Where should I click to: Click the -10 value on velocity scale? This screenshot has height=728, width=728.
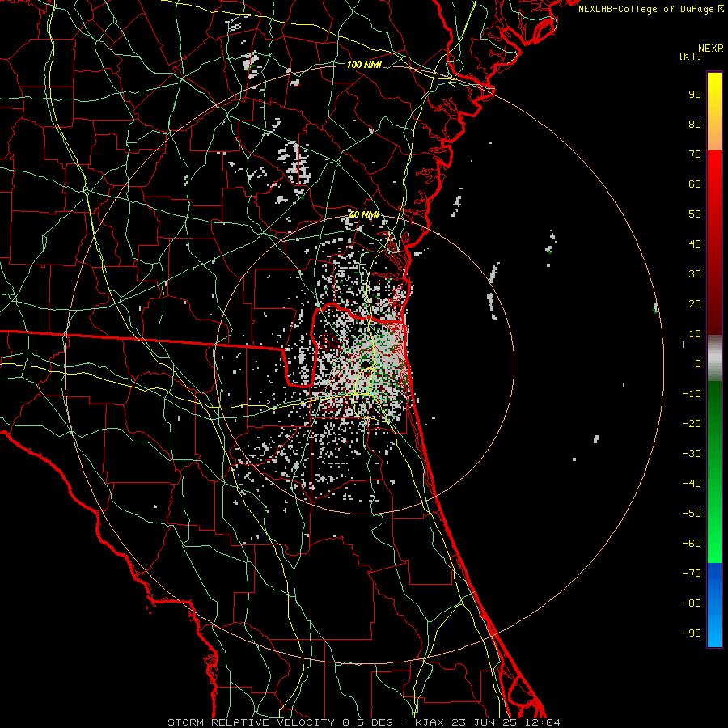tap(692, 394)
